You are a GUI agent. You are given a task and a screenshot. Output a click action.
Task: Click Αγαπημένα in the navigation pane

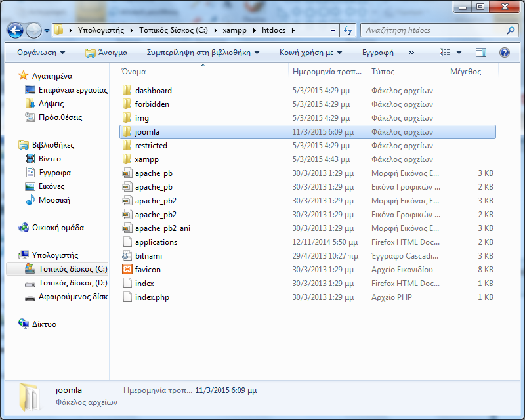(x=52, y=76)
